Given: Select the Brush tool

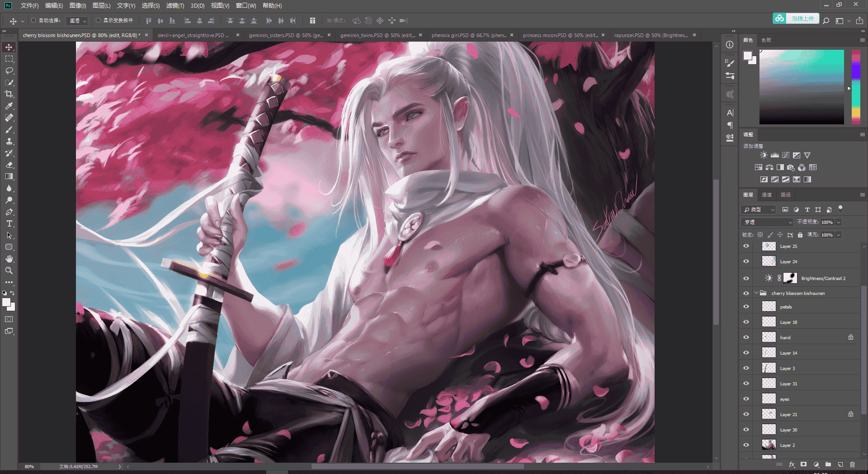Looking at the screenshot, I should 9,129.
